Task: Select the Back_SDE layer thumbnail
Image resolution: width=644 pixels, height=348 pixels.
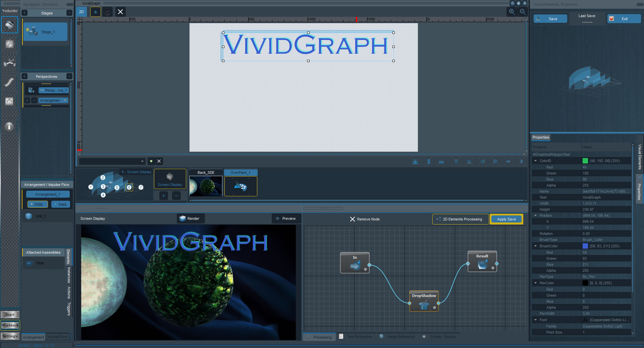Action: coord(206,186)
